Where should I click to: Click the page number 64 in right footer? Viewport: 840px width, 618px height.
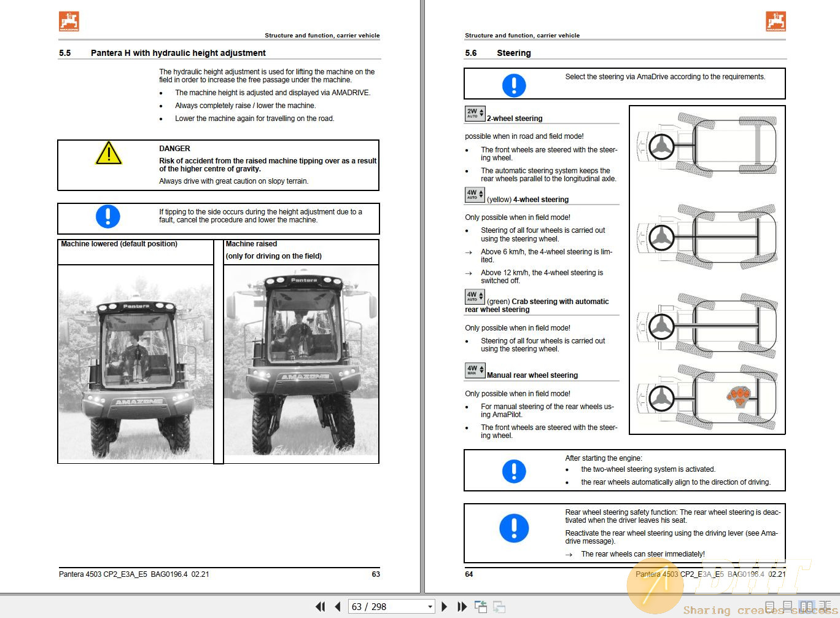(x=469, y=574)
